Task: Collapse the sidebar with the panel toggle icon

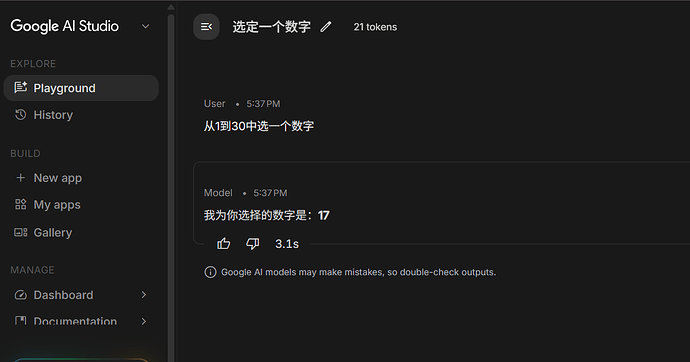Action: click(206, 27)
